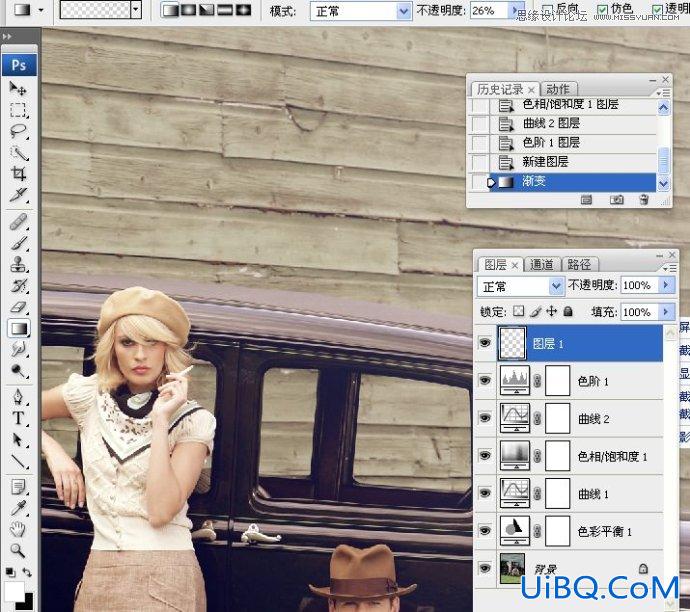Select the Line tool
This screenshot has height=612, width=690.
tap(18, 461)
